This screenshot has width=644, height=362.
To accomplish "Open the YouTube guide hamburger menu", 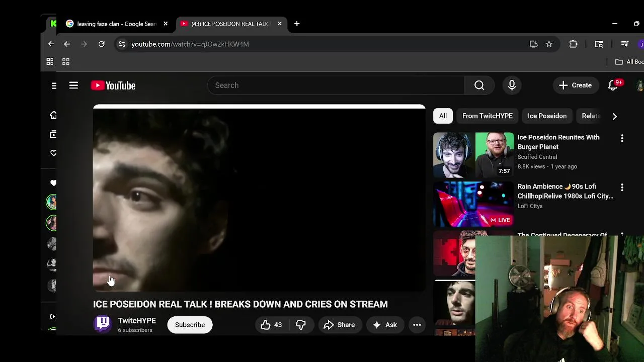I will click(x=73, y=85).
